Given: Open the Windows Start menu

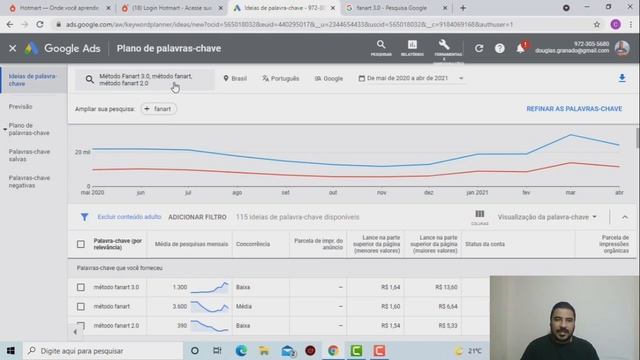Looking at the screenshot, I should (x=11, y=351).
